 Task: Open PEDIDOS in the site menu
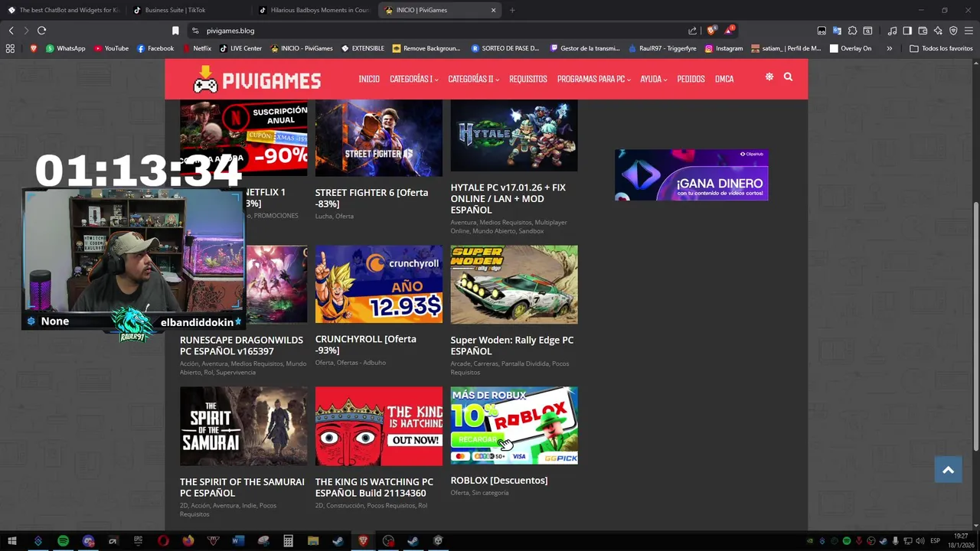pos(691,79)
